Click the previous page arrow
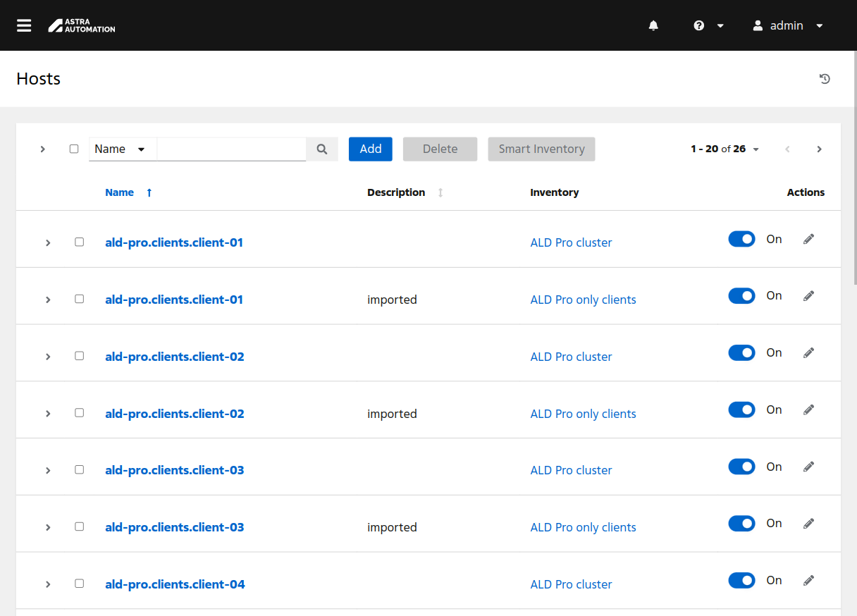 tap(788, 149)
